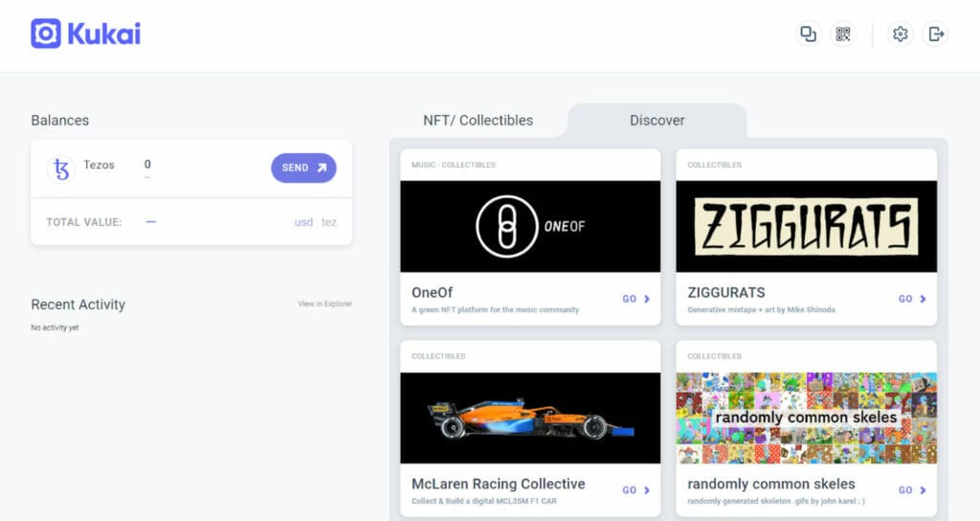This screenshot has width=980, height=521.
Task: Open View in Explorer link
Action: point(325,304)
